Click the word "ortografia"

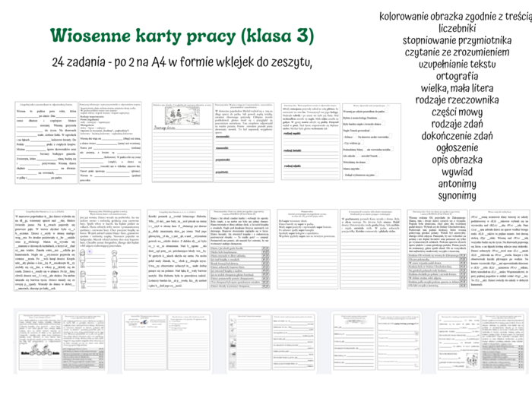click(457, 76)
